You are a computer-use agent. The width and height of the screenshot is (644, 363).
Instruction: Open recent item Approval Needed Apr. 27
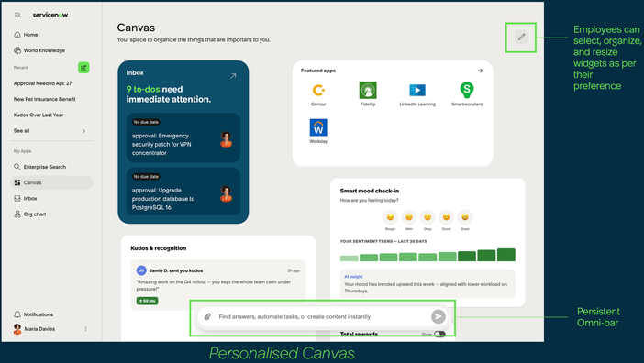[42, 83]
